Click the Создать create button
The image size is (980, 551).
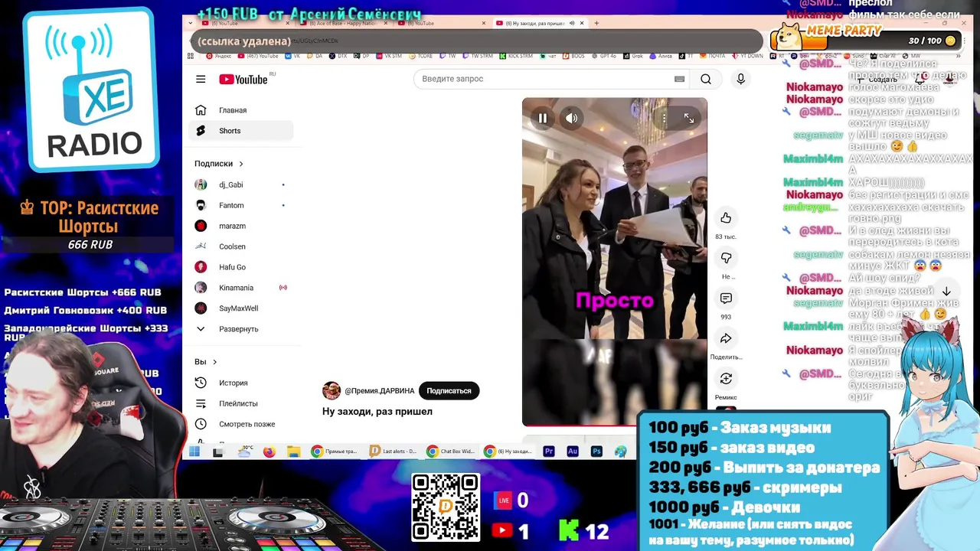876,79
